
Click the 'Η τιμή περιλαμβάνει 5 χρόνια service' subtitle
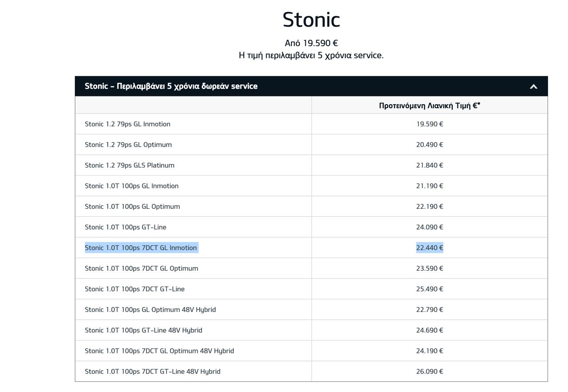click(311, 55)
